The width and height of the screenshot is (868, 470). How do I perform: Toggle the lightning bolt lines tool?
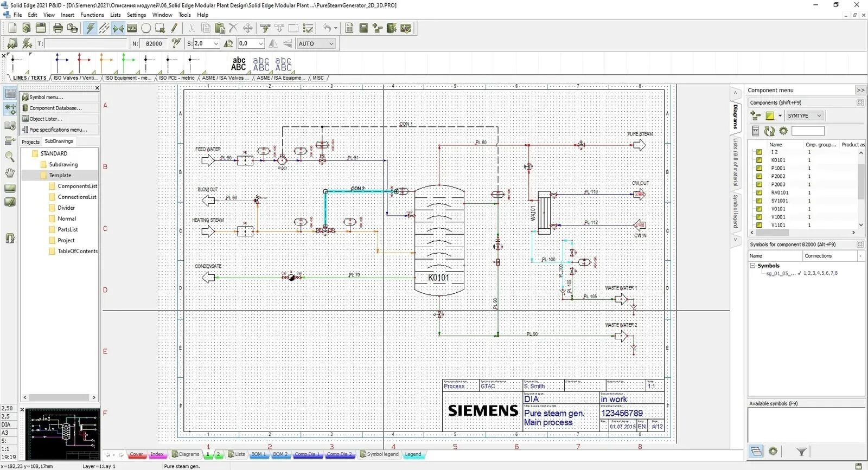pyautogui.click(x=90, y=28)
